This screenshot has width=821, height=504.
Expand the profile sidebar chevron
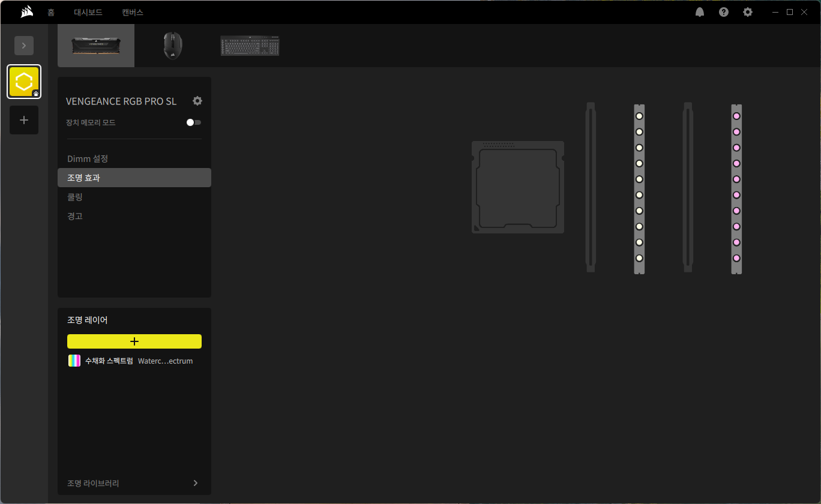[24, 46]
